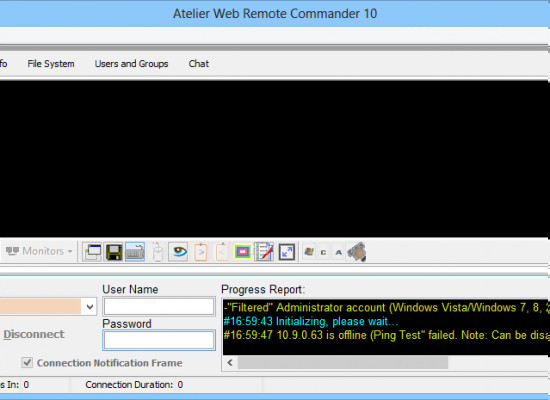This screenshot has width=550, height=400.
Task: Open the Monitors dropdown
Action: tap(39, 251)
